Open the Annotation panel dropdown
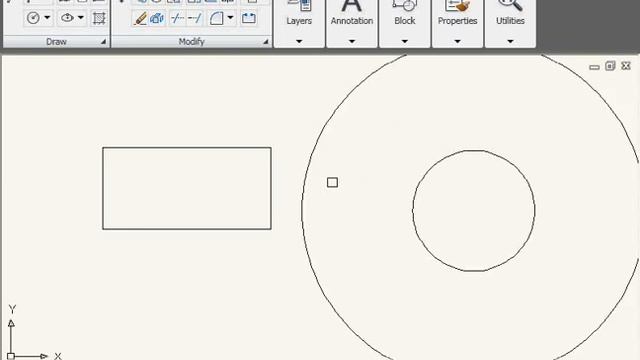640x360 pixels. [352, 41]
